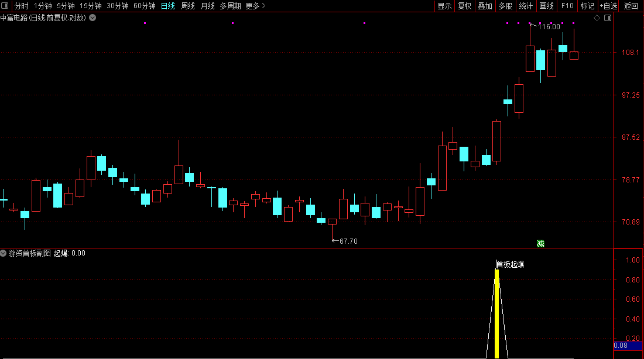The width and height of the screenshot is (644, 359).
Task: Toggle the left panel icon in the period bar
Action: pos(5,6)
